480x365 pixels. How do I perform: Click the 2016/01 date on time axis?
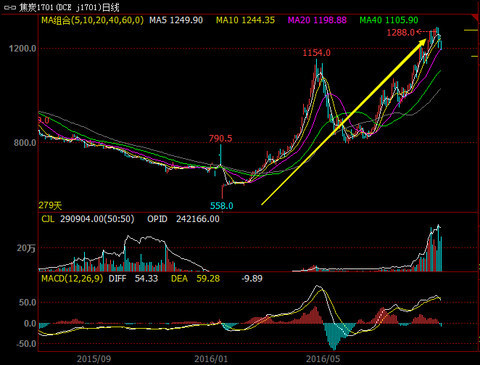pos(211,359)
